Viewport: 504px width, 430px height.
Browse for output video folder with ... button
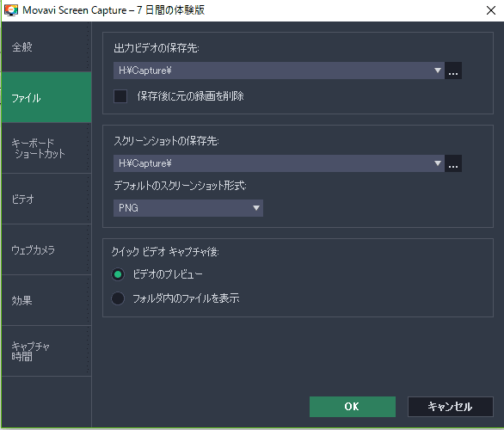tap(453, 71)
